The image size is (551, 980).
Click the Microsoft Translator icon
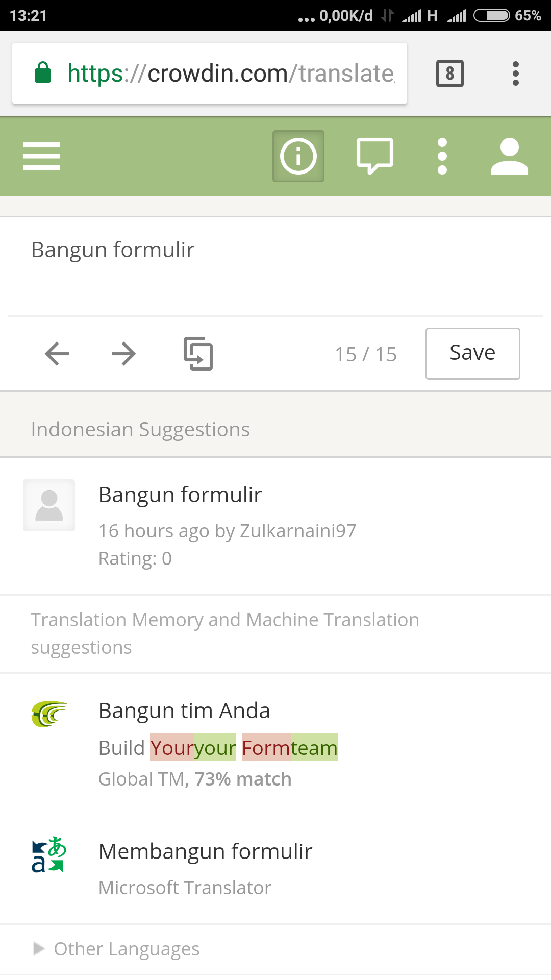pyautogui.click(x=49, y=854)
